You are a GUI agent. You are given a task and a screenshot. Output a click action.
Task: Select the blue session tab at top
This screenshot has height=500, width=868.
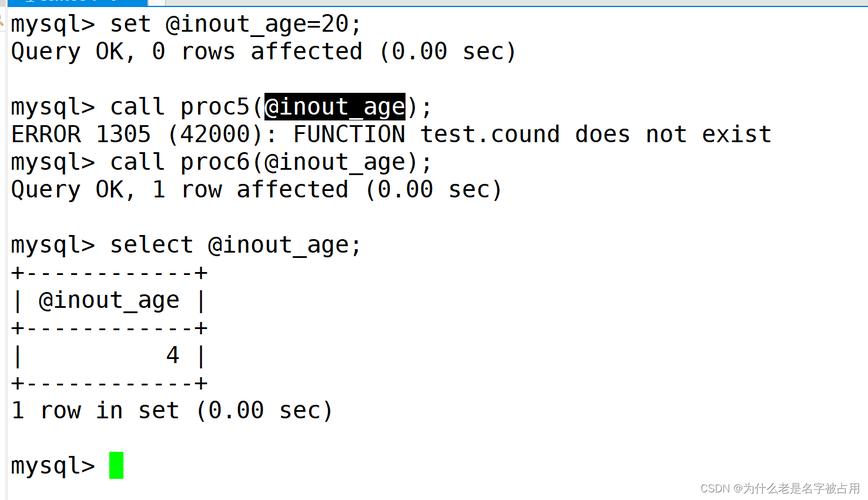(78, 2)
